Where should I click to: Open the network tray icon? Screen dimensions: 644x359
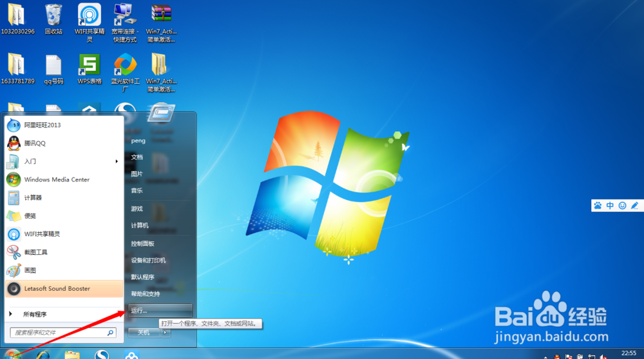591,356
